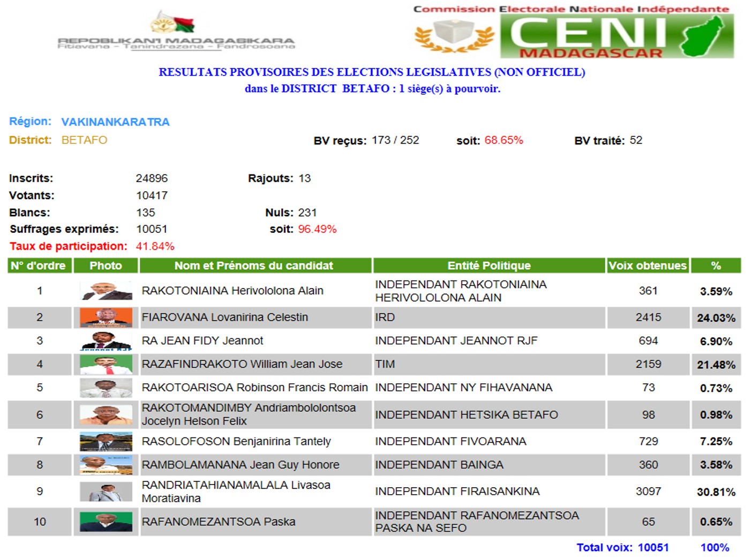The image size is (752, 560).
Task: Click photo of RAKOTOMANDIMBY Andriambololontsoa
Action: [106, 415]
